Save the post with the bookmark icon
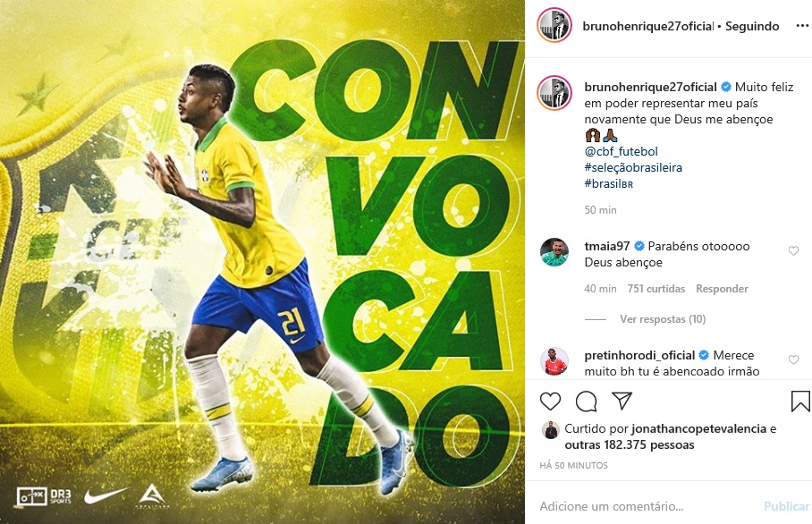The width and height of the screenshot is (812, 524). (x=800, y=401)
